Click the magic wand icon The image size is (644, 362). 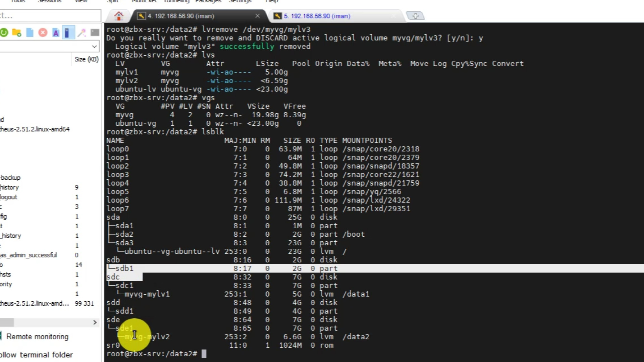click(x=82, y=33)
